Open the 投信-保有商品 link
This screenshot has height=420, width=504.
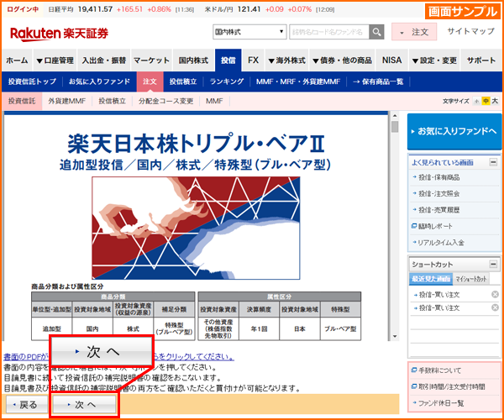point(439,177)
